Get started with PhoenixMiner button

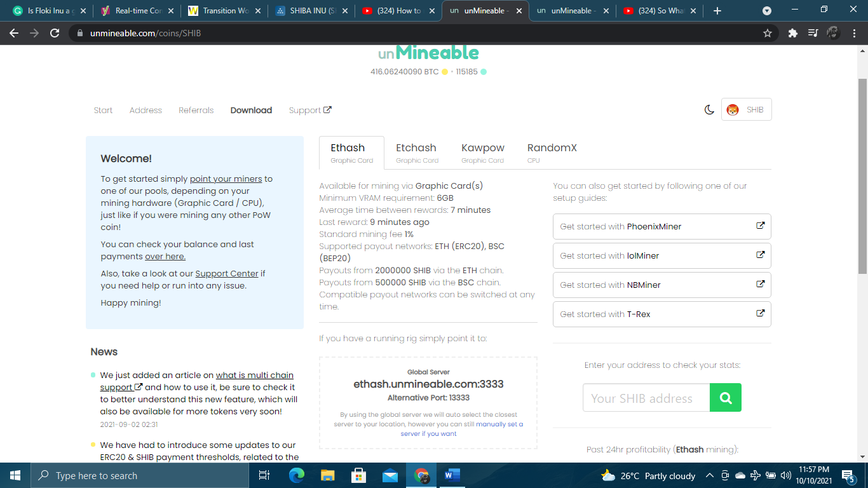coord(661,226)
